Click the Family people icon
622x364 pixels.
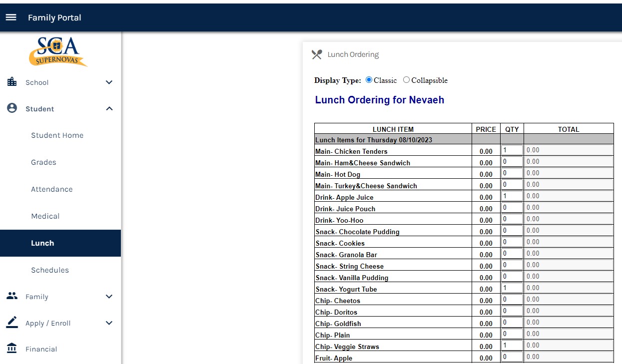[x=12, y=296]
